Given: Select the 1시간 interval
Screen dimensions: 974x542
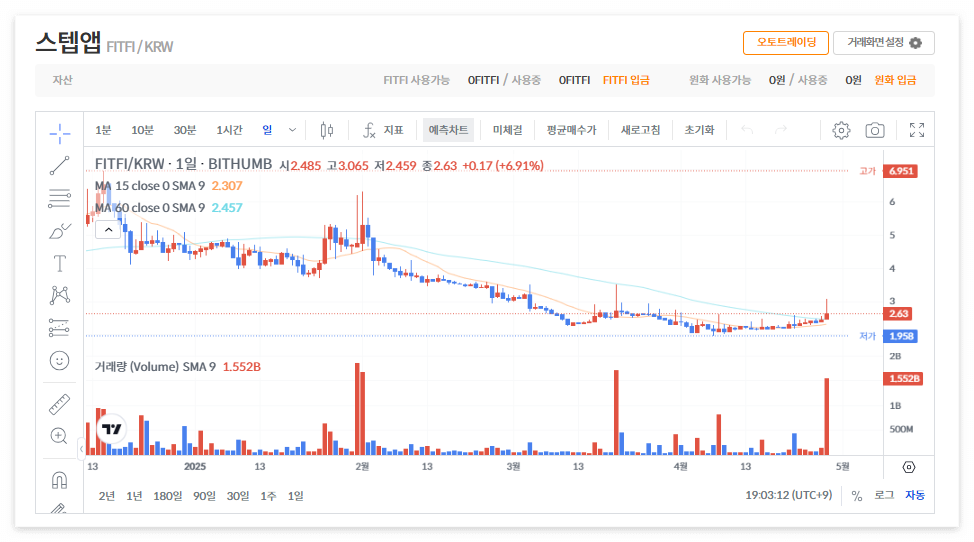Looking at the screenshot, I should (229, 130).
